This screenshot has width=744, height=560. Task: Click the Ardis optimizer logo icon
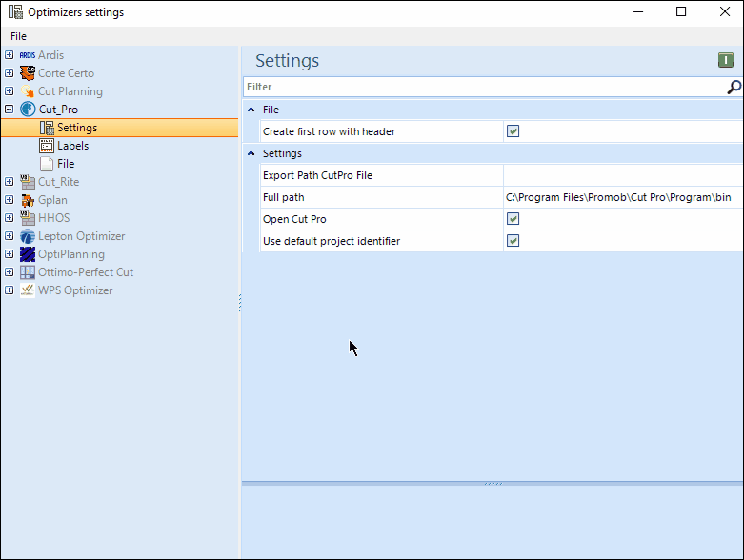coord(28,55)
